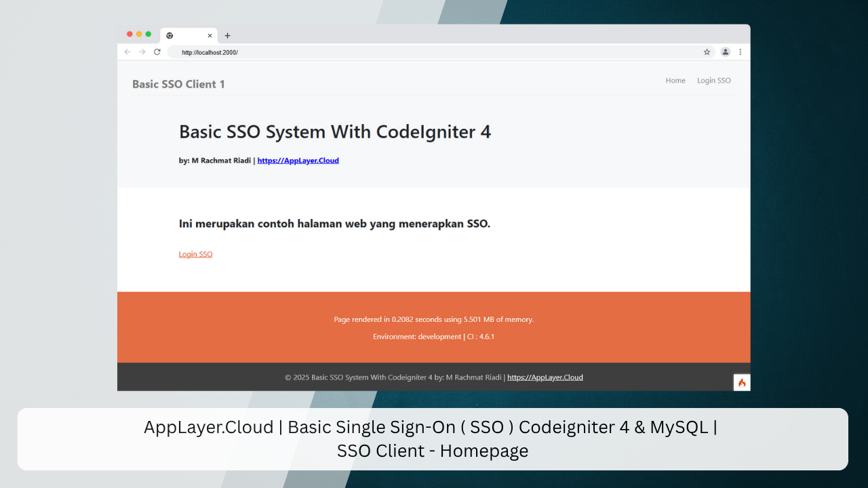Reload the page with the refresh icon

pyautogui.click(x=157, y=52)
